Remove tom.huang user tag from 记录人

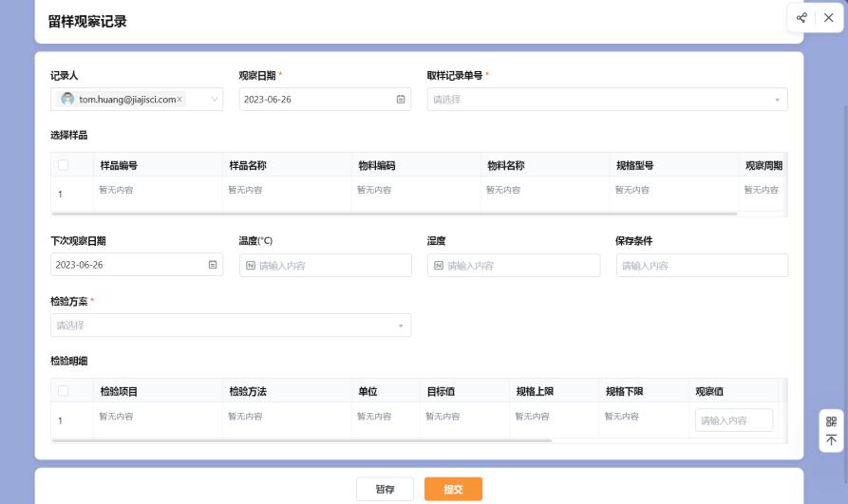pyautogui.click(x=180, y=99)
